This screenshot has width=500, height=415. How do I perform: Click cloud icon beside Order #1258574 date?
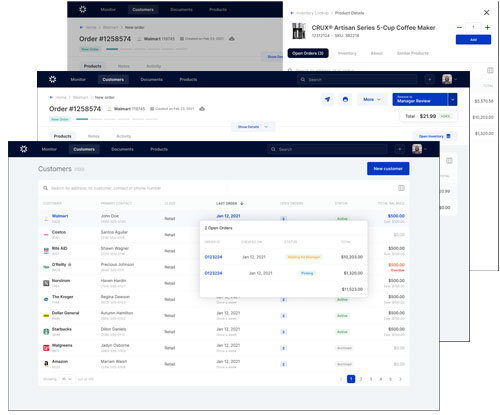(x=202, y=109)
